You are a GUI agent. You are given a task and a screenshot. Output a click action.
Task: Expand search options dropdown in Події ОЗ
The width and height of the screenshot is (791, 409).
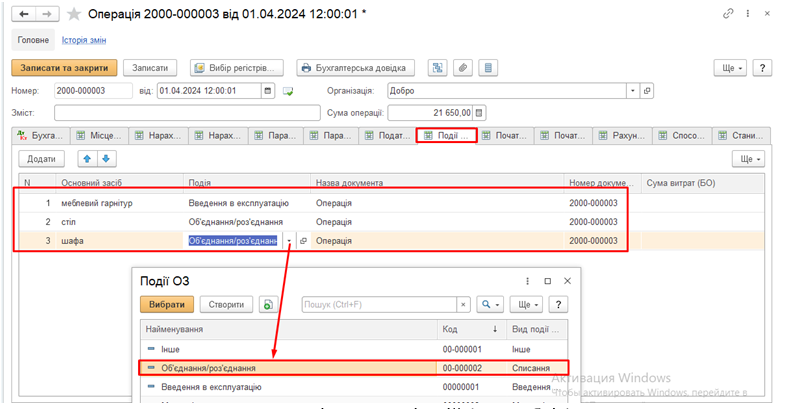pos(490,305)
